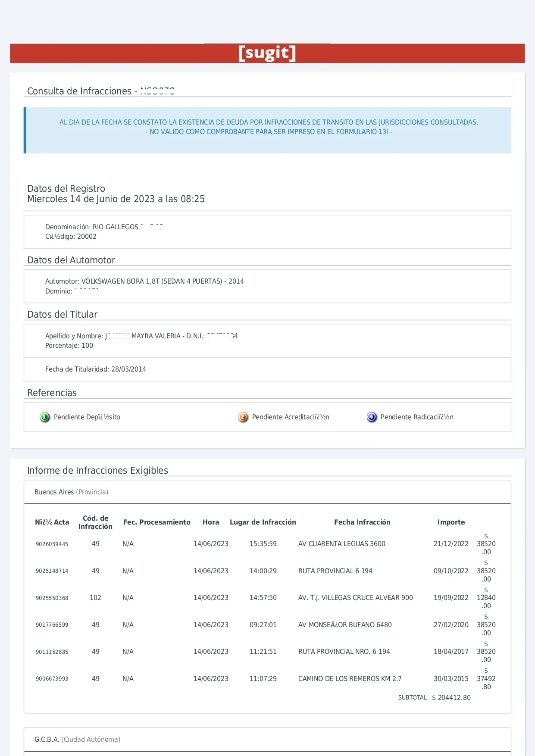The width and height of the screenshot is (535, 756).
Task: Click 'Datos del Automotor' section heading
Action: pyautogui.click(x=71, y=260)
